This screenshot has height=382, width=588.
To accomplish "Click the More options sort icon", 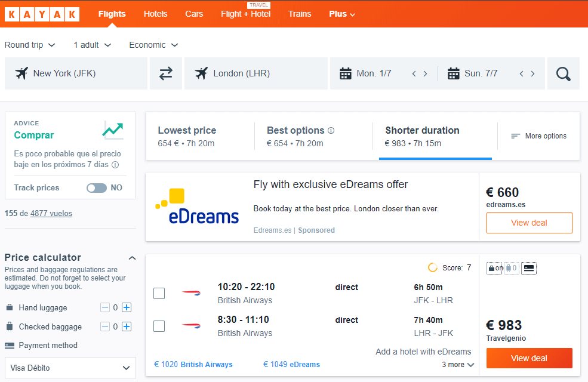I will pyautogui.click(x=516, y=136).
